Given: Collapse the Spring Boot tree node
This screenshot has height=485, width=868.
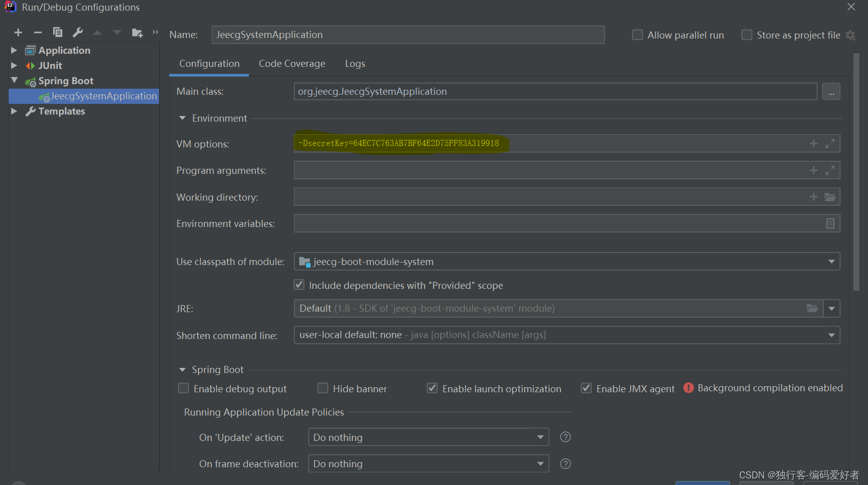Looking at the screenshot, I should 14,81.
